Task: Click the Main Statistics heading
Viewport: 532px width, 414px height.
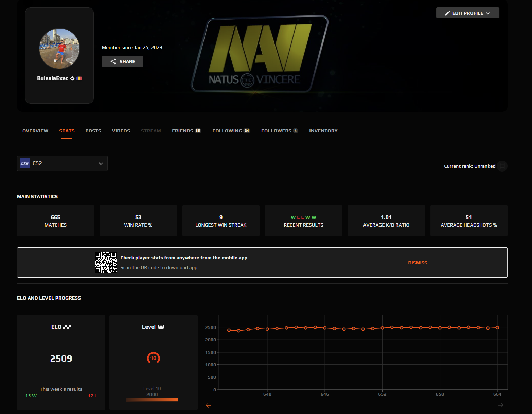Action: point(37,196)
